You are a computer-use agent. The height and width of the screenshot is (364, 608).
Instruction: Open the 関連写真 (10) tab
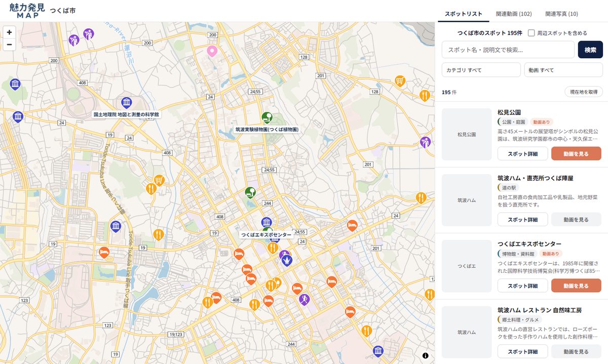561,14
